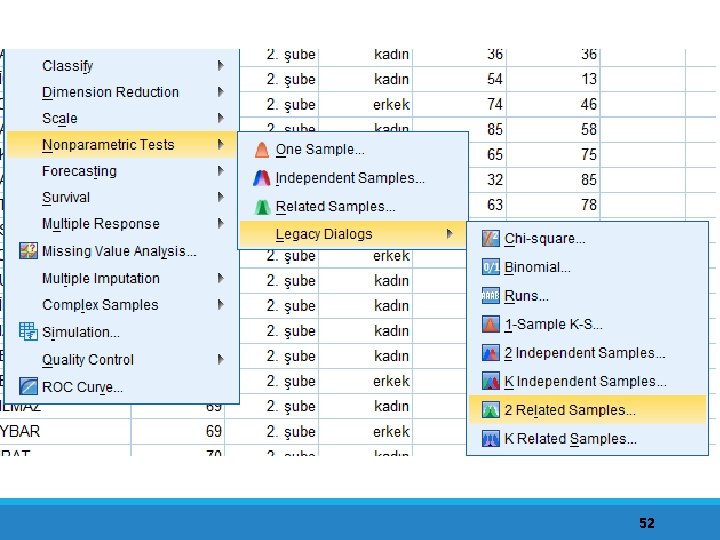Select Binomial… from Legacy Dialogs
Viewport: 720px width, 540px height.
(x=587, y=267)
